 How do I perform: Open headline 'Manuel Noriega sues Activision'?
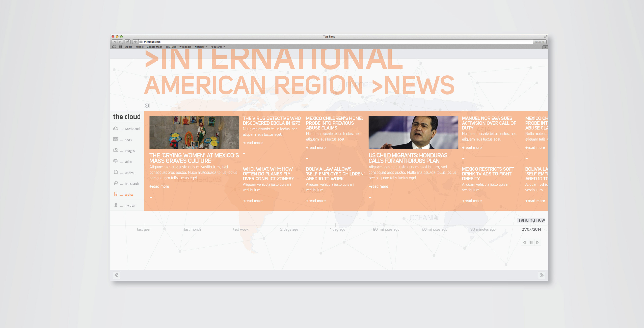pos(489,123)
